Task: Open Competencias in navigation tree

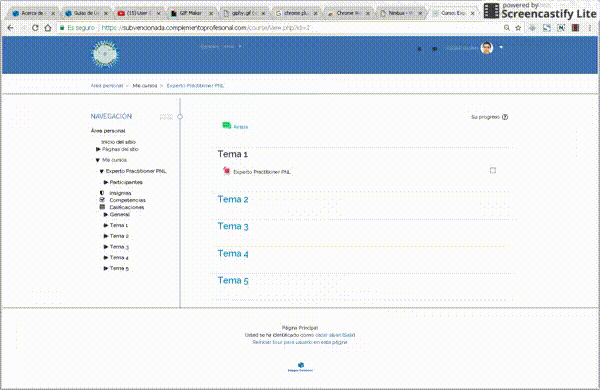Action: [127, 200]
